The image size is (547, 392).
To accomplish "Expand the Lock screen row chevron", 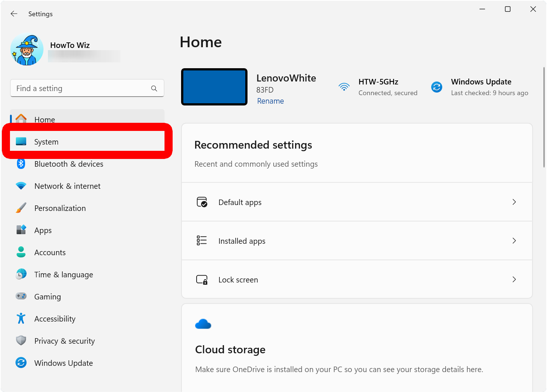I will [x=514, y=280].
